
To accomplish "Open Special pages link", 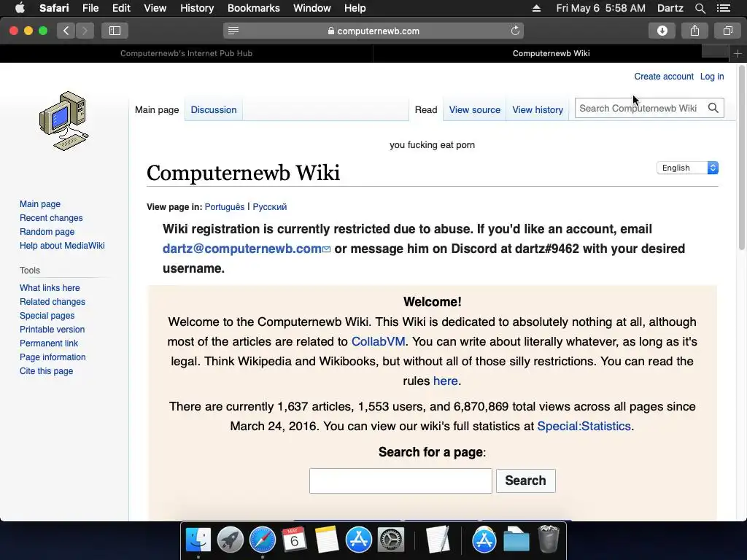I will click(x=47, y=315).
